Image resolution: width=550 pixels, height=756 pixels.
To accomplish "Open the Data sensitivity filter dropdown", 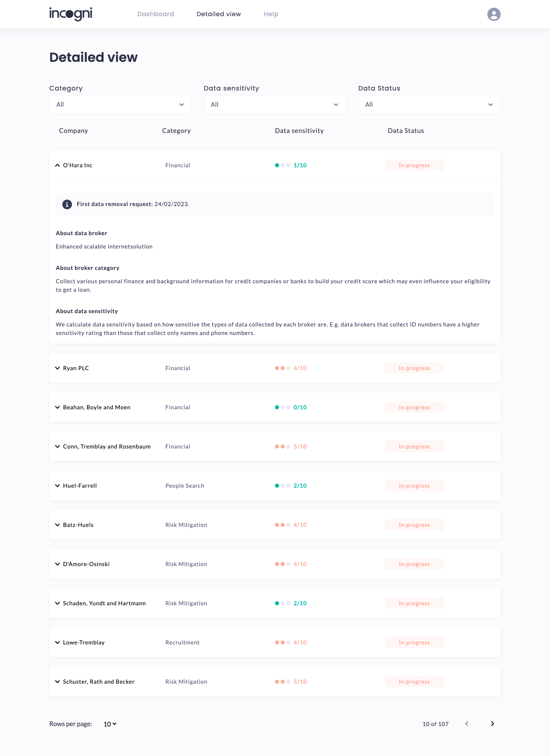I will coord(275,105).
